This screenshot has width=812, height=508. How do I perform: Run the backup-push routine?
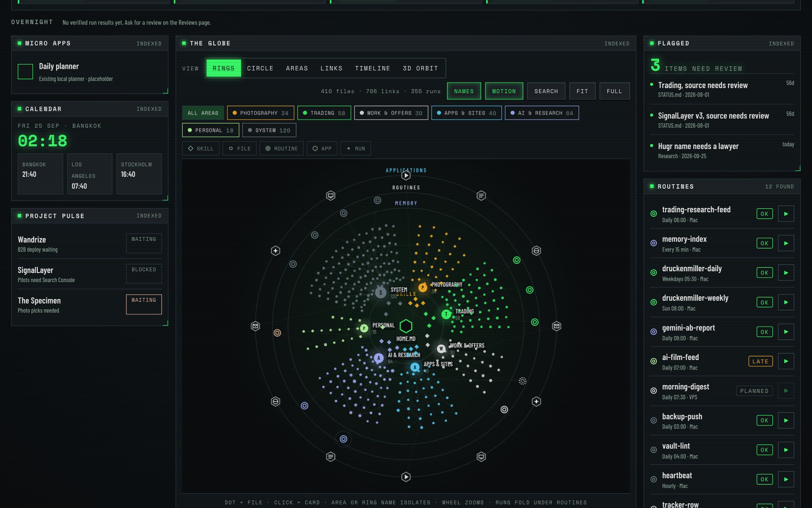786,420
